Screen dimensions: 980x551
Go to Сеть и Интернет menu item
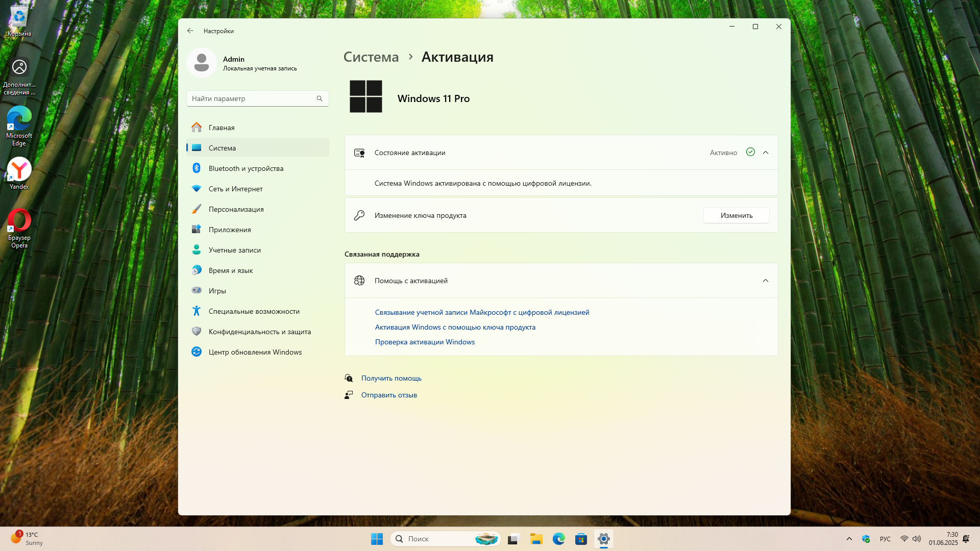coord(235,189)
